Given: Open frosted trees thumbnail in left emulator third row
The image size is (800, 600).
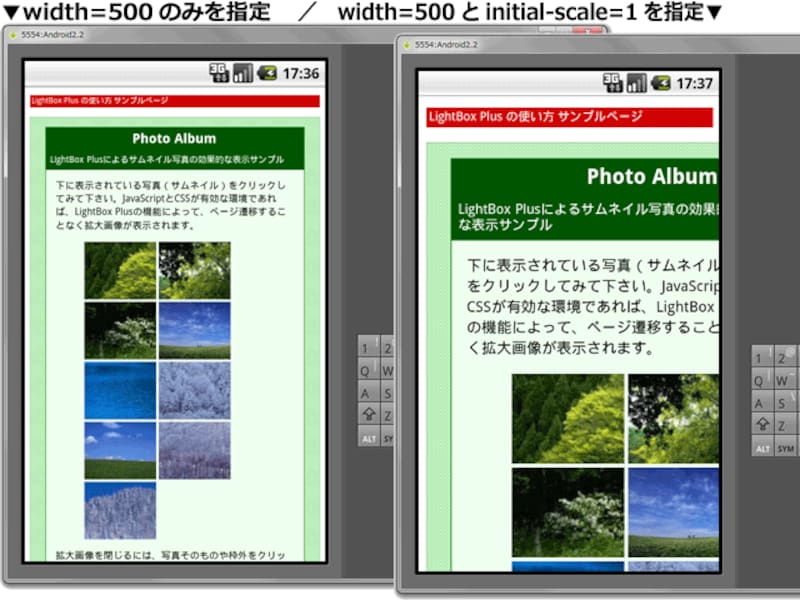Looking at the screenshot, I should tap(194, 390).
